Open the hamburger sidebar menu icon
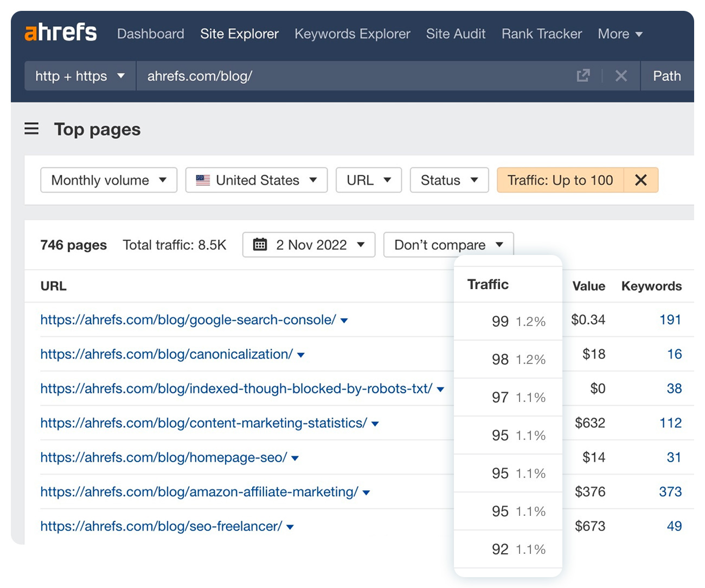The width and height of the screenshot is (705, 588). [x=31, y=129]
